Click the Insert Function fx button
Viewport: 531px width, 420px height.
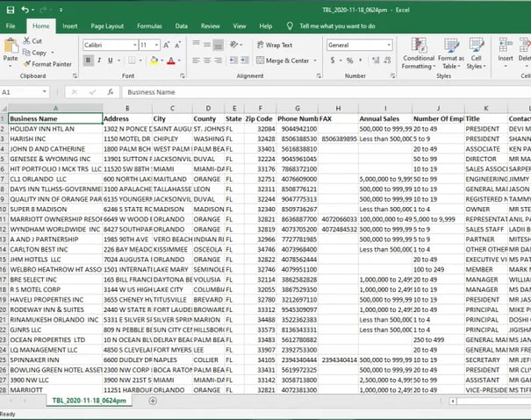click(x=111, y=92)
